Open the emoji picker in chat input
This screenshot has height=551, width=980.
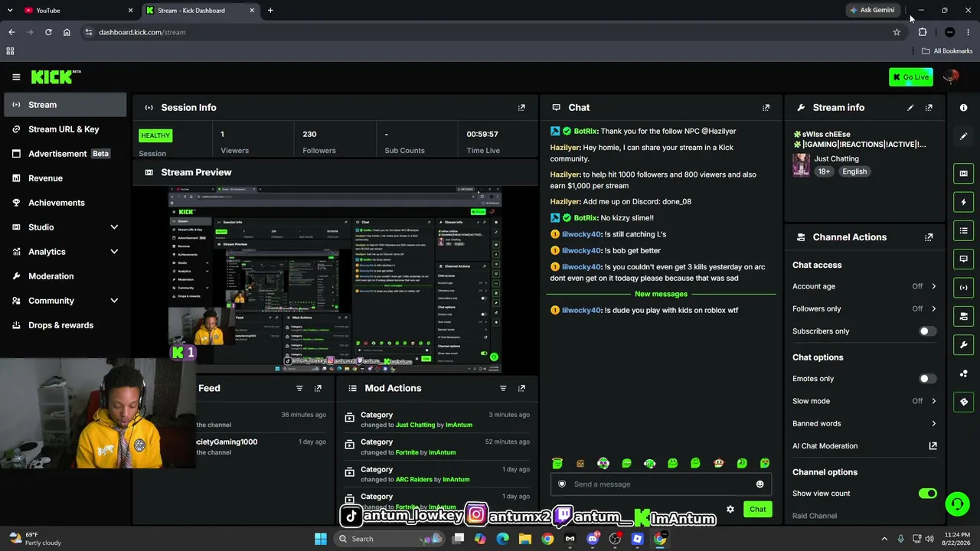point(759,484)
